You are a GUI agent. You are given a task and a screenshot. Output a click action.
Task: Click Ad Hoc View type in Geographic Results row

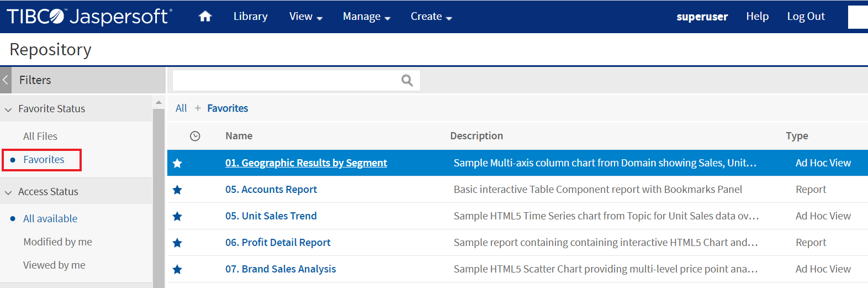(x=823, y=163)
